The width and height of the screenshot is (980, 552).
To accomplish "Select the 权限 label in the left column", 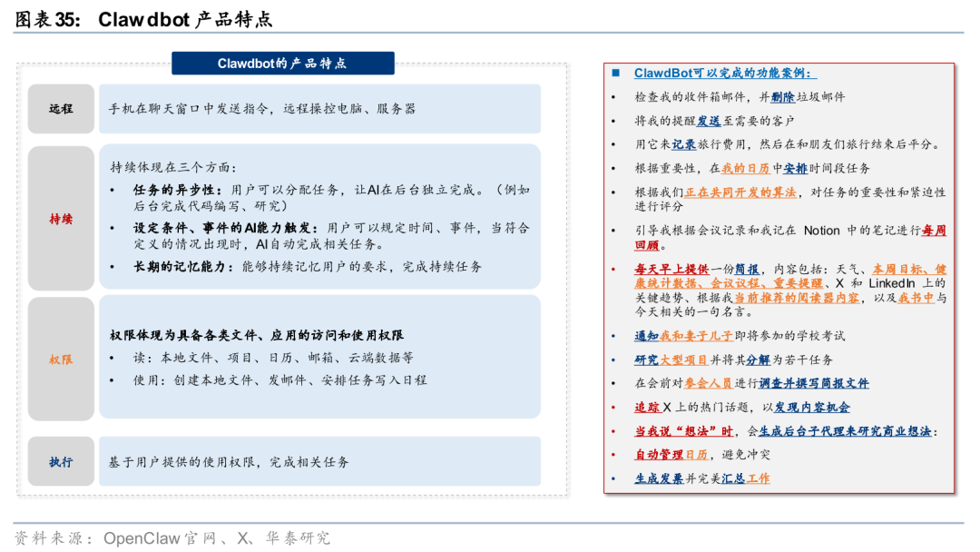I will point(61,358).
